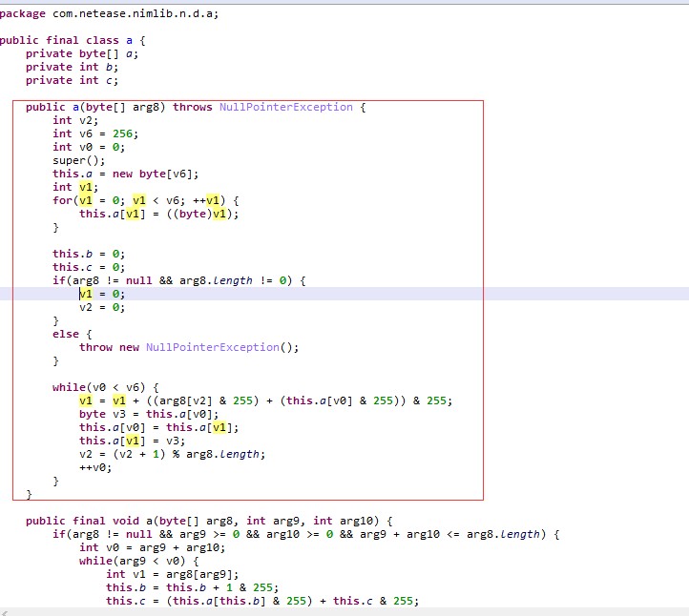The width and height of the screenshot is (689, 616).
Task: Place cursor on 'int v2;' declaration
Action: (75, 120)
